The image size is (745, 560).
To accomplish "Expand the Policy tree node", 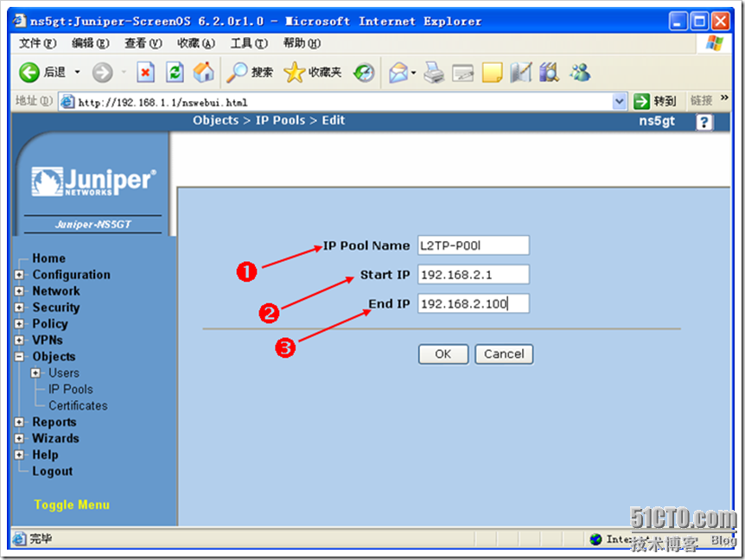I will coord(19,324).
